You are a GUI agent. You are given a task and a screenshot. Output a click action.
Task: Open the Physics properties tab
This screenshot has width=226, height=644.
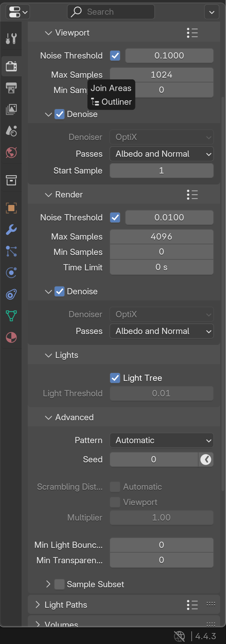point(11,273)
